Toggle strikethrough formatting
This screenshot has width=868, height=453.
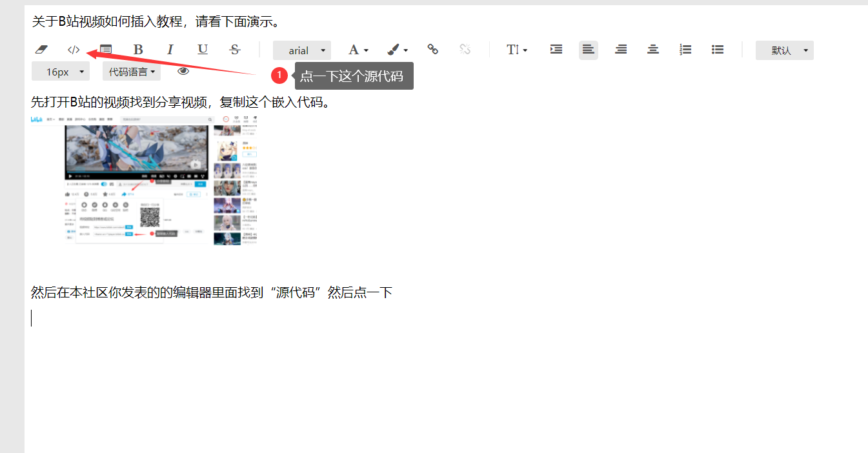click(x=235, y=50)
